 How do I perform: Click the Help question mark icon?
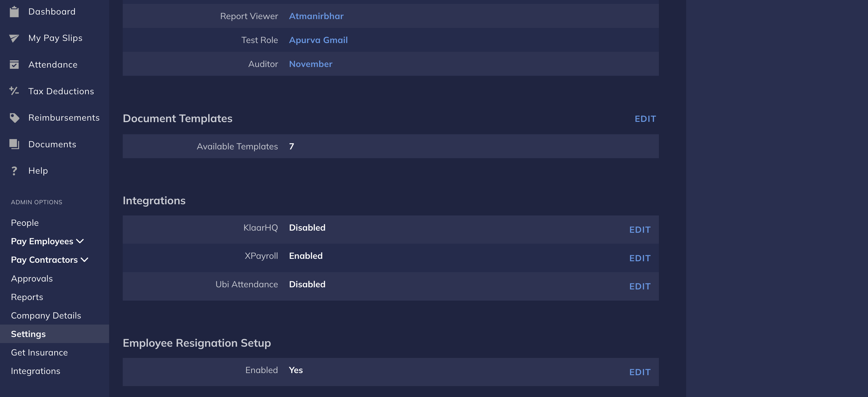[x=14, y=171]
